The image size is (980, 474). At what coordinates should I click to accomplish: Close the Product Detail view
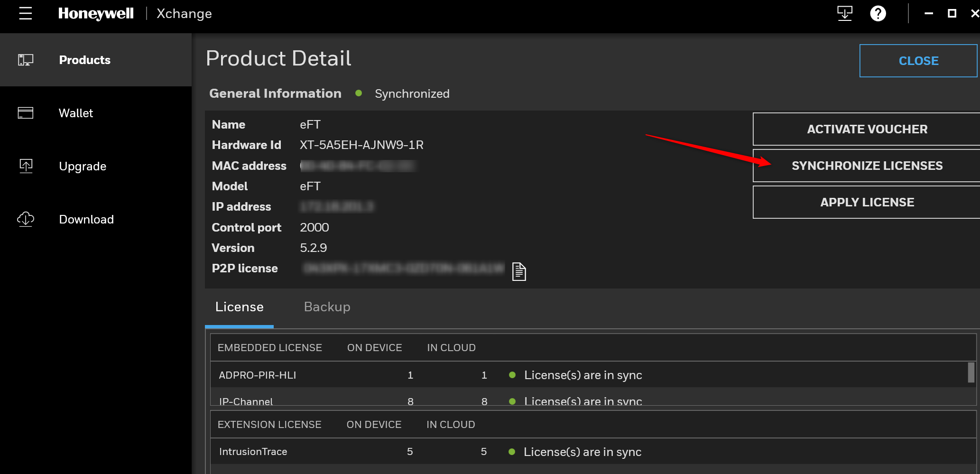coord(918,61)
